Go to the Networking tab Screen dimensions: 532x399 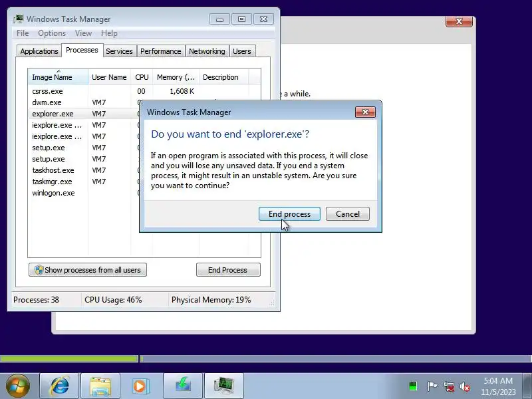[x=207, y=51]
